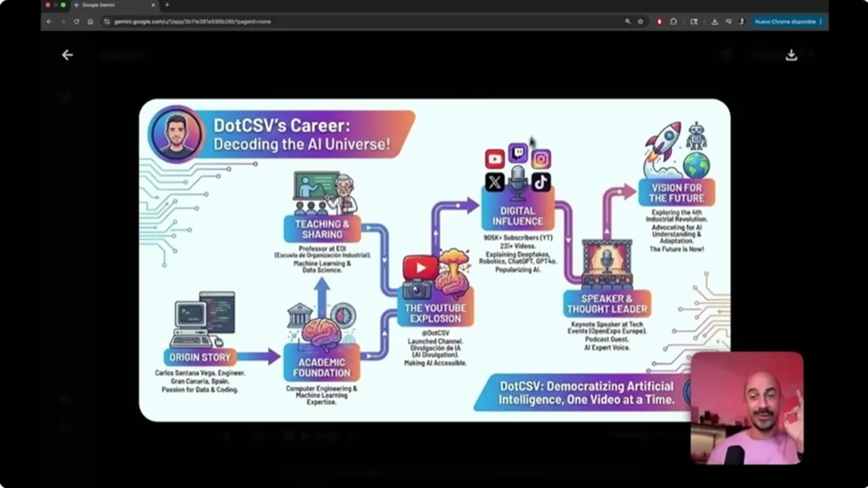Go back using the image viewer's left arrow

tap(67, 55)
